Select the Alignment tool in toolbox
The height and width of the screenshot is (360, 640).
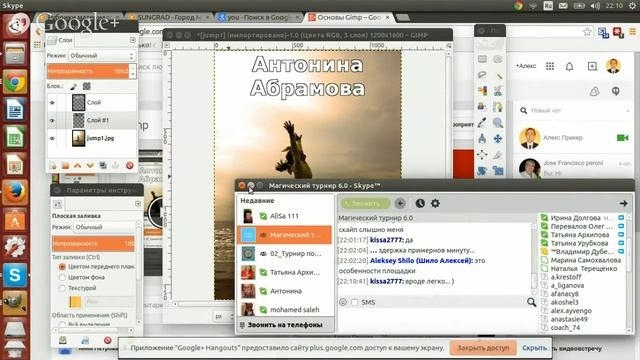tap(482, 155)
